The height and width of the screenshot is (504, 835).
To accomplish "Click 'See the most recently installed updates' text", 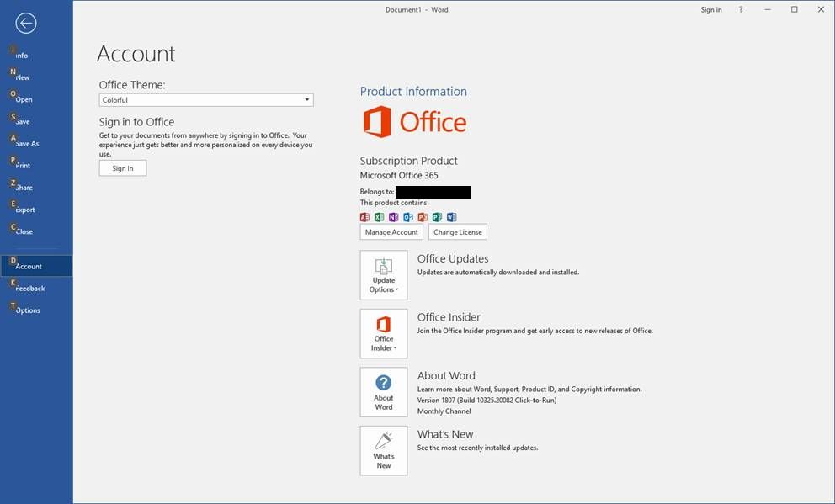I will pyautogui.click(x=477, y=448).
